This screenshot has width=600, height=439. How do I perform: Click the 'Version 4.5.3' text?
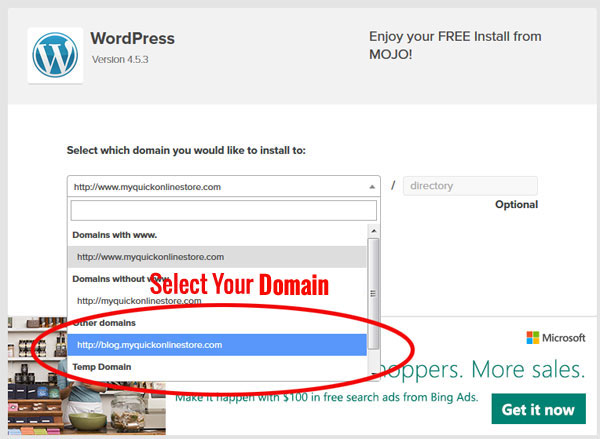point(120,60)
